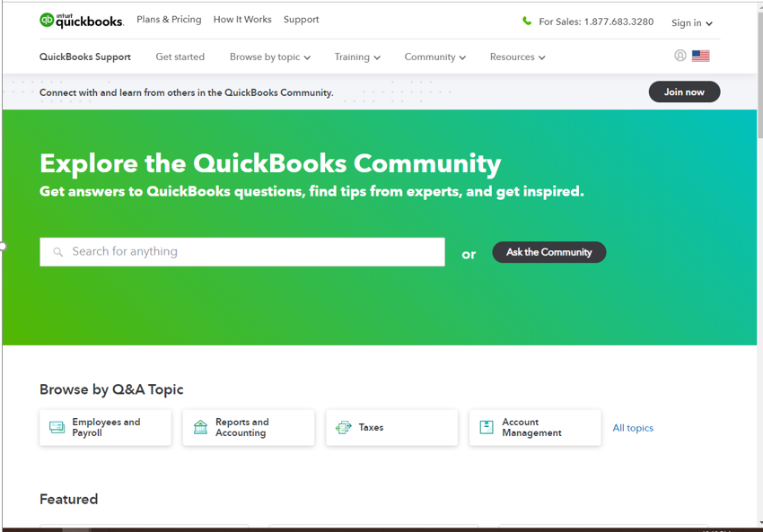Click the green phone icon near sales number
Viewport: 763px width, 532px height.
click(527, 21)
